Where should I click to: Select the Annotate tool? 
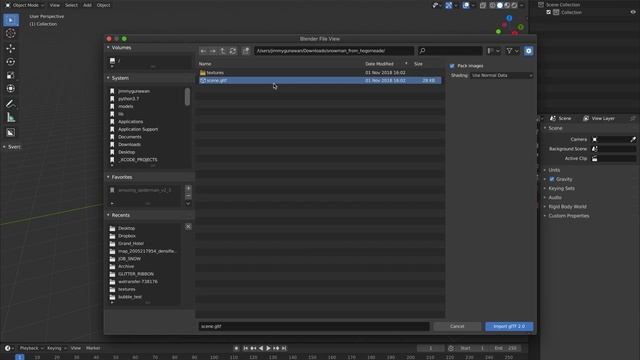[x=11, y=104]
